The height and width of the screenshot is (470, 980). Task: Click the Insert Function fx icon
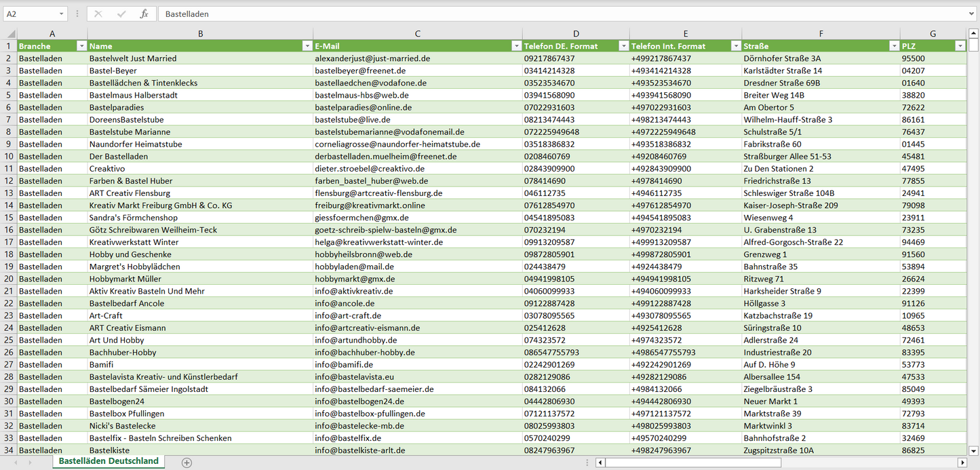(144, 14)
